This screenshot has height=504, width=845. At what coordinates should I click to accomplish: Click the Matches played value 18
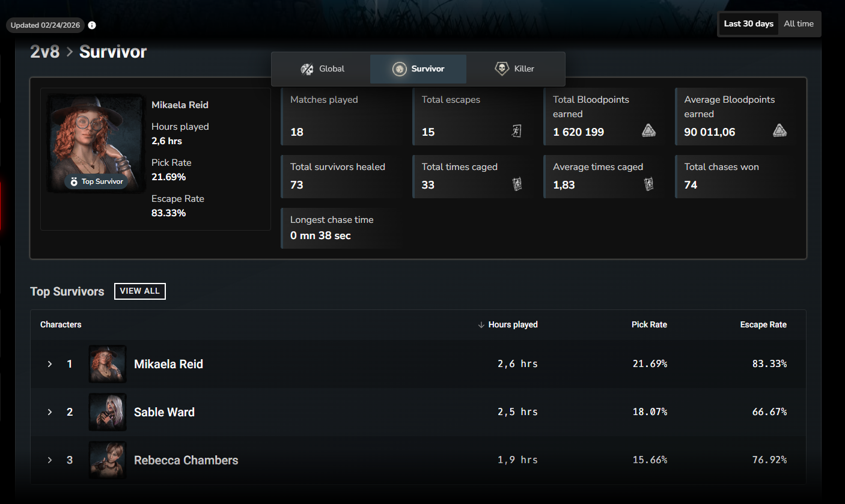pos(297,132)
